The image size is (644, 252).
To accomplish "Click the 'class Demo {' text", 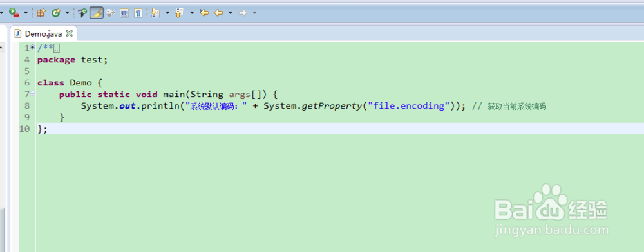I will [x=70, y=83].
